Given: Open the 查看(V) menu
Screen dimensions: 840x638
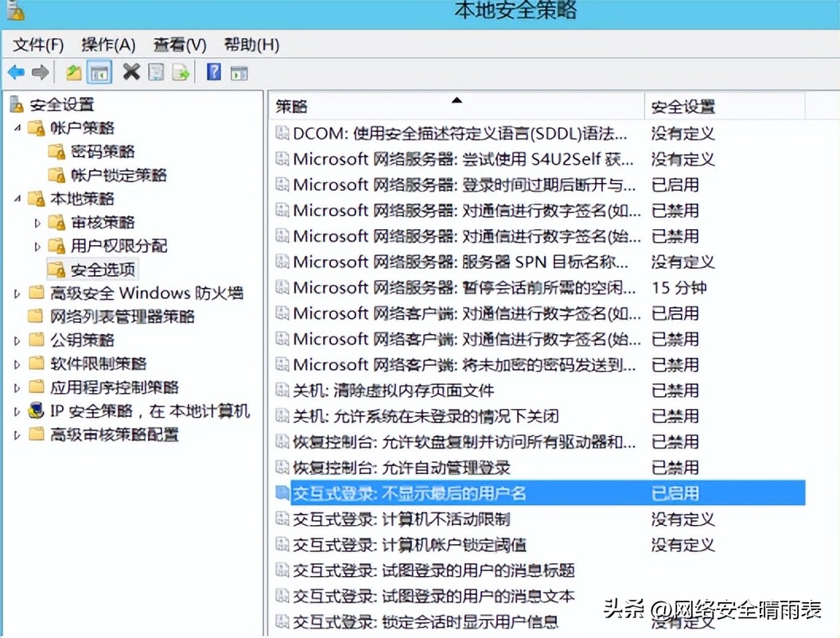Looking at the screenshot, I should tap(178, 45).
